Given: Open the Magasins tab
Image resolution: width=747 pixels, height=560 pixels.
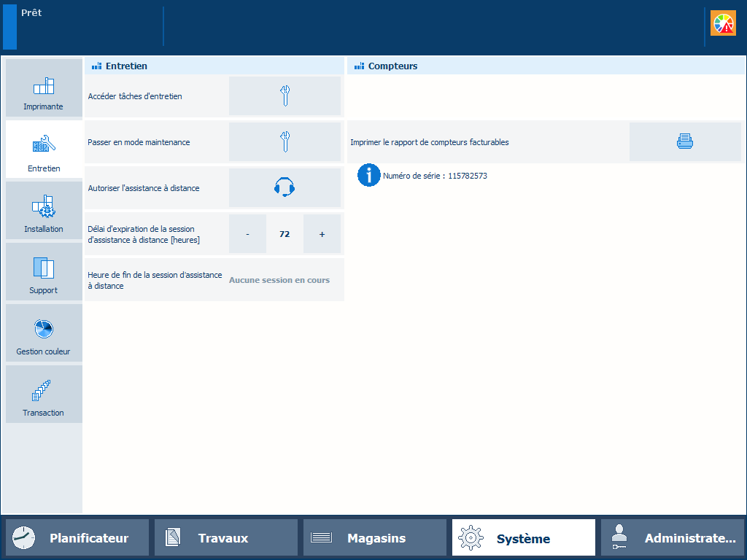Looking at the screenshot, I should click(375, 538).
